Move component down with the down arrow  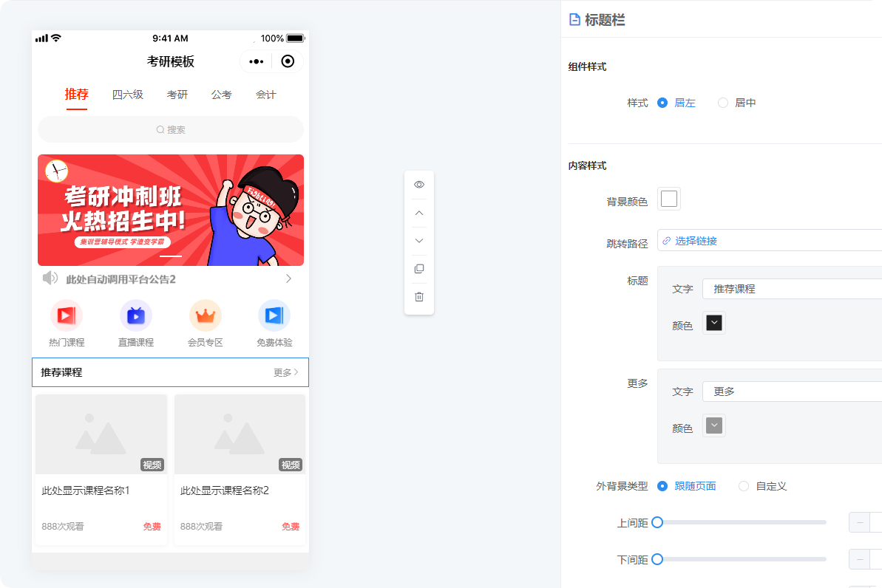(x=419, y=241)
